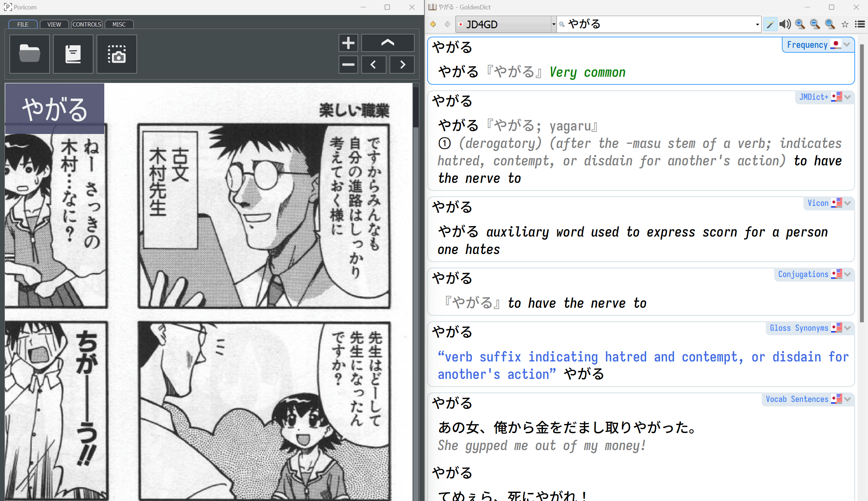Zoom in with the plus button

click(348, 43)
